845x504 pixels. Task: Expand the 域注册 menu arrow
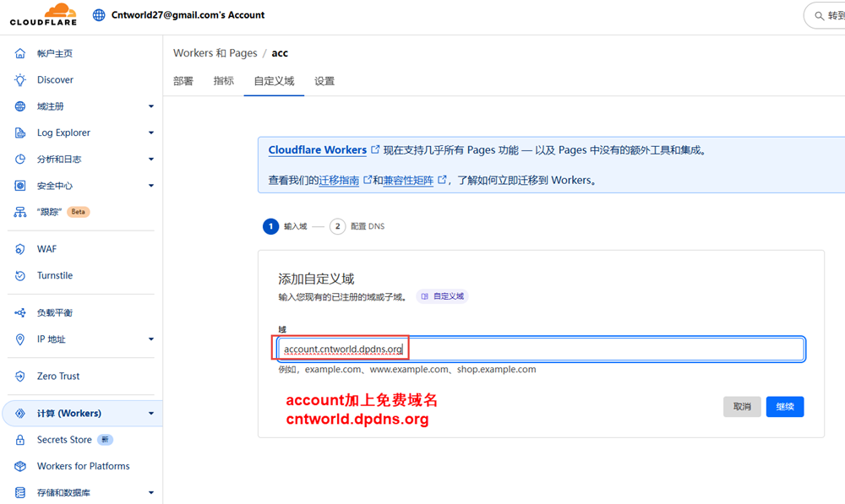151,106
